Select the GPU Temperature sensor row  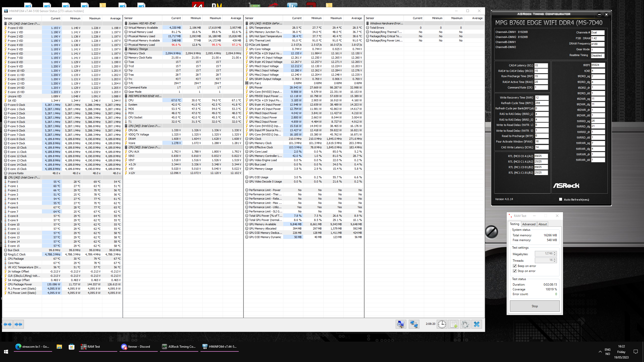point(304,28)
